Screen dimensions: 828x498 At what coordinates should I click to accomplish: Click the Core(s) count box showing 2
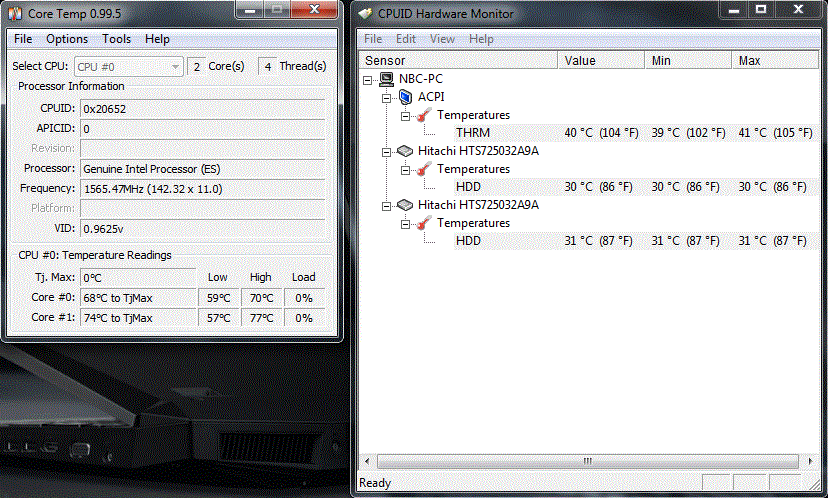pos(196,67)
